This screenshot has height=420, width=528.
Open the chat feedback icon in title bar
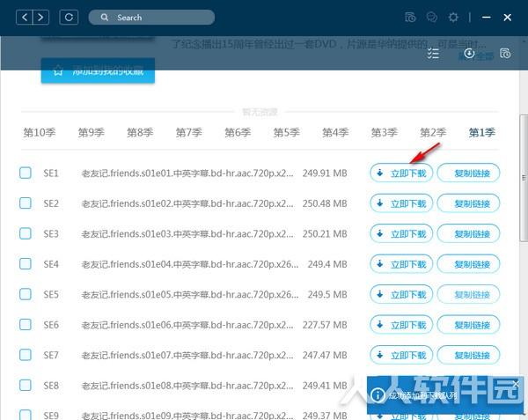tap(432, 18)
